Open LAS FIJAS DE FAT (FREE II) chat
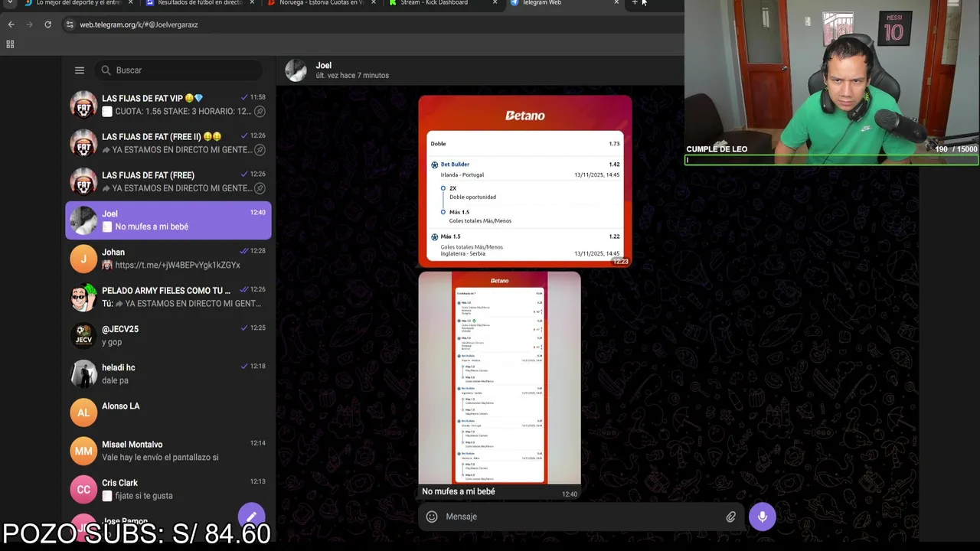The width and height of the screenshot is (980, 551). (168, 143)
